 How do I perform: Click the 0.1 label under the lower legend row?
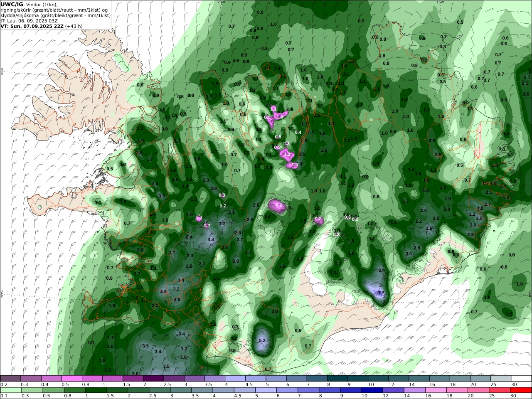coord(3,396)
